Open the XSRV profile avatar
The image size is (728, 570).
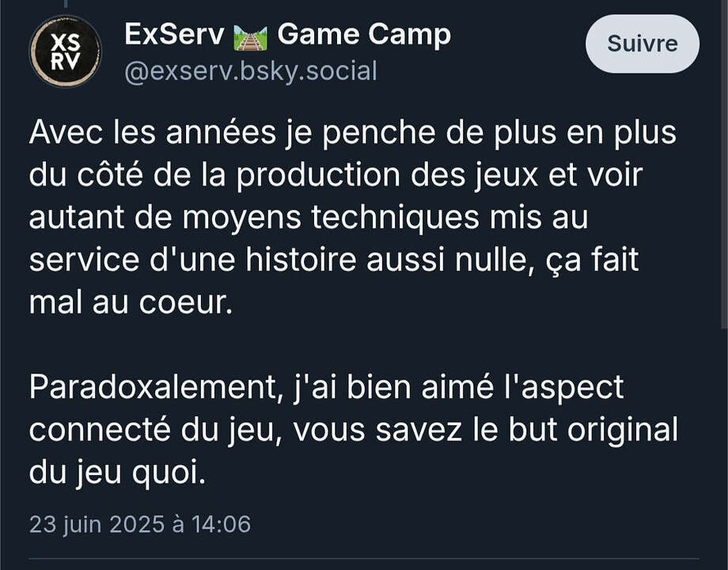pos(66,51)
